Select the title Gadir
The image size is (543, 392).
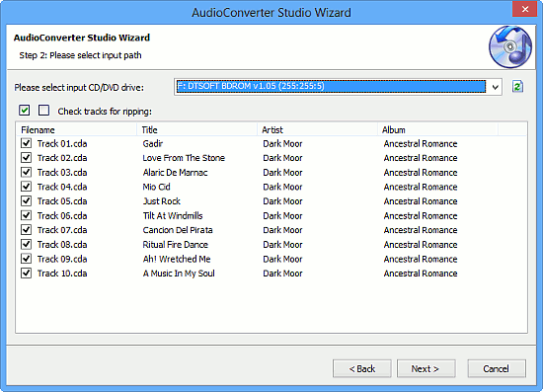(153, 144)
